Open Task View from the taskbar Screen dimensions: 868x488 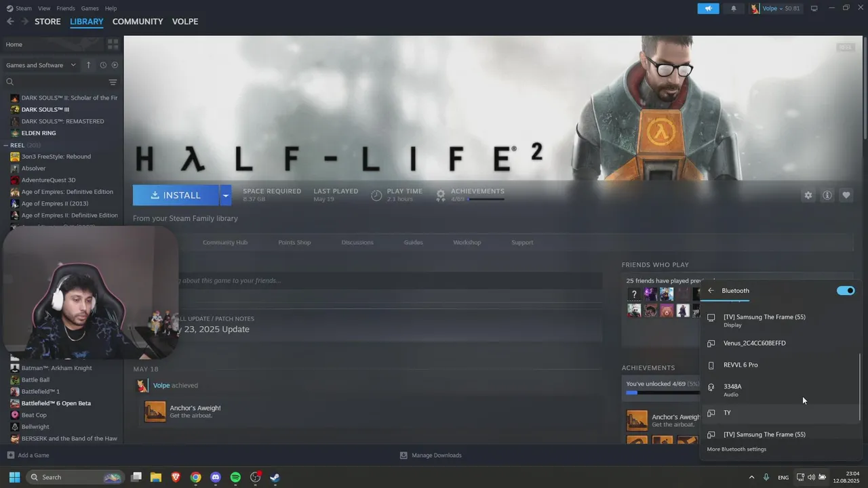coord(136,477)
